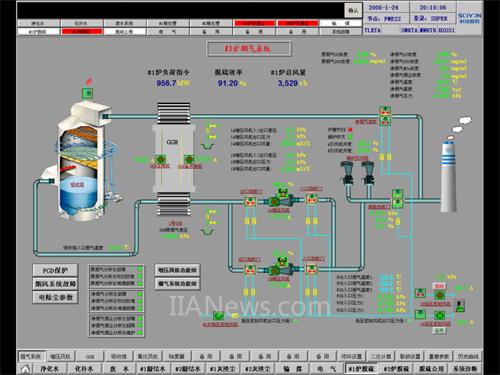The height and width of the screenshot is (375, 500).
Task: Select the 增压风机 sub-tab
Action: click(x=60, y=356)
